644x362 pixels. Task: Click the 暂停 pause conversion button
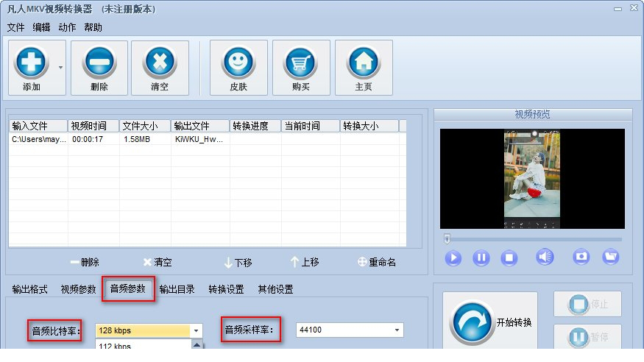click(x=588, y=336)
